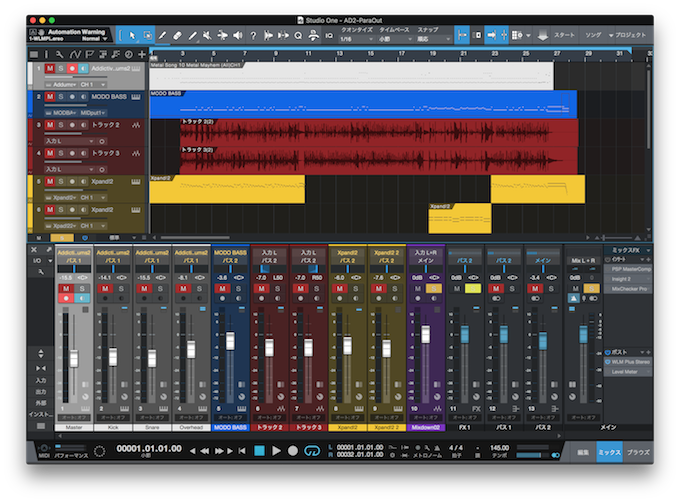Choose the Eraser tool
The height and width of the screenshot is (502, 680).
click(x=177, y=36)
